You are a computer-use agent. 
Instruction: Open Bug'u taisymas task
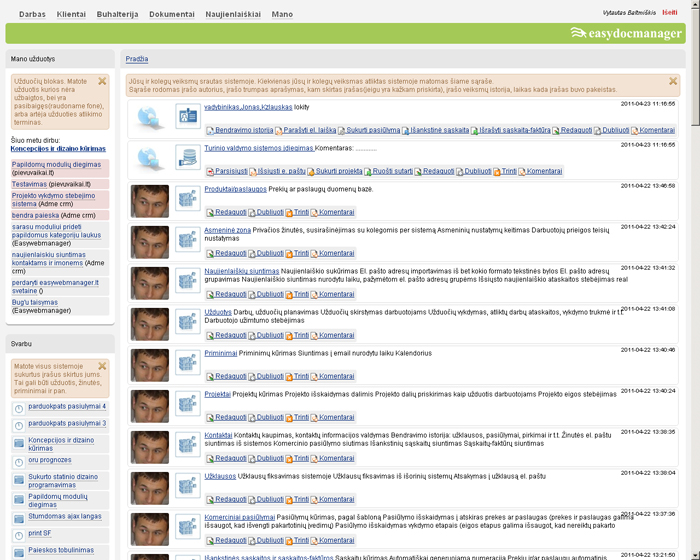(x=35, y=302)
